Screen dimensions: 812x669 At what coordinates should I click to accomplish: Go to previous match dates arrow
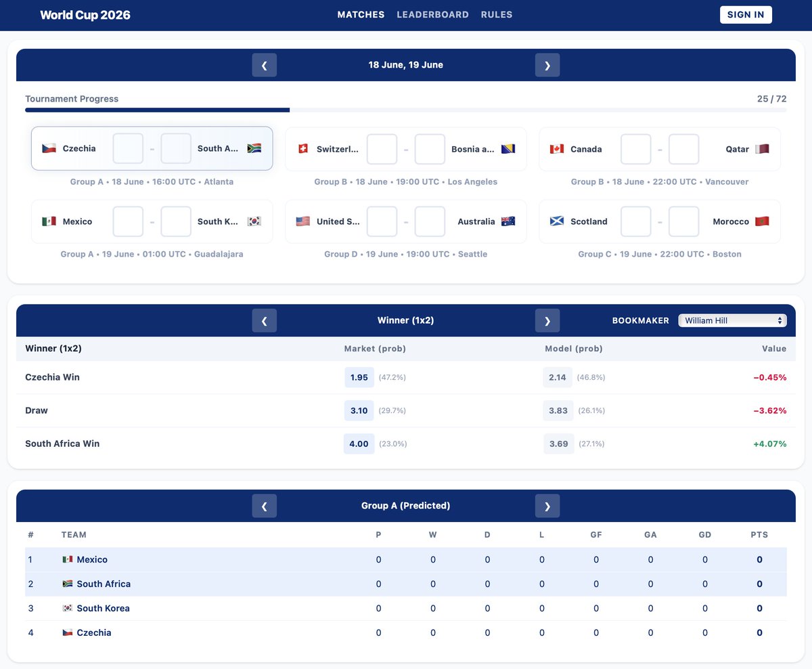pyautogui.click(x=265, y=65)
